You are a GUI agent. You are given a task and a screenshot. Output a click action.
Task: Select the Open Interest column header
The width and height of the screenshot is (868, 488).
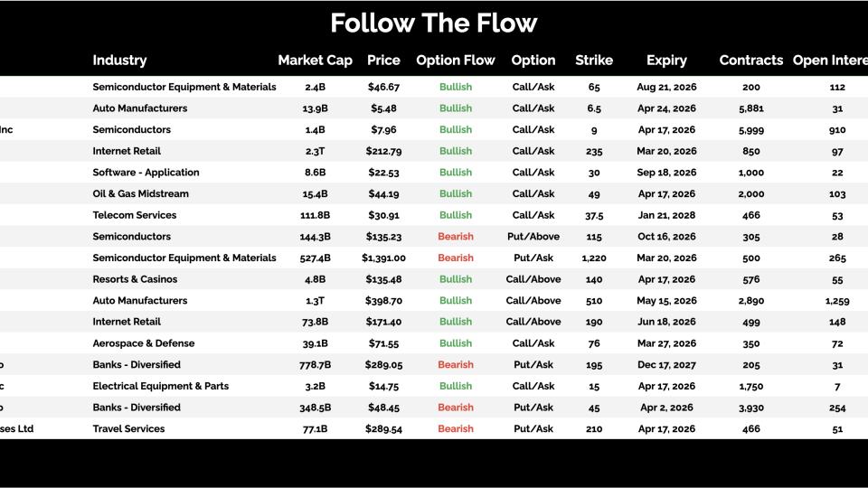[829, 61]
